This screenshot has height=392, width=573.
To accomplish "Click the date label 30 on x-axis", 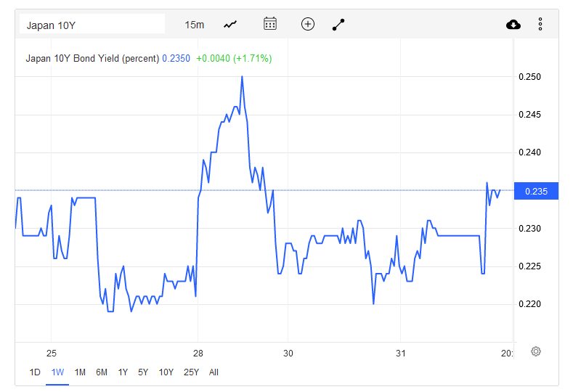I will coord(288,354).
